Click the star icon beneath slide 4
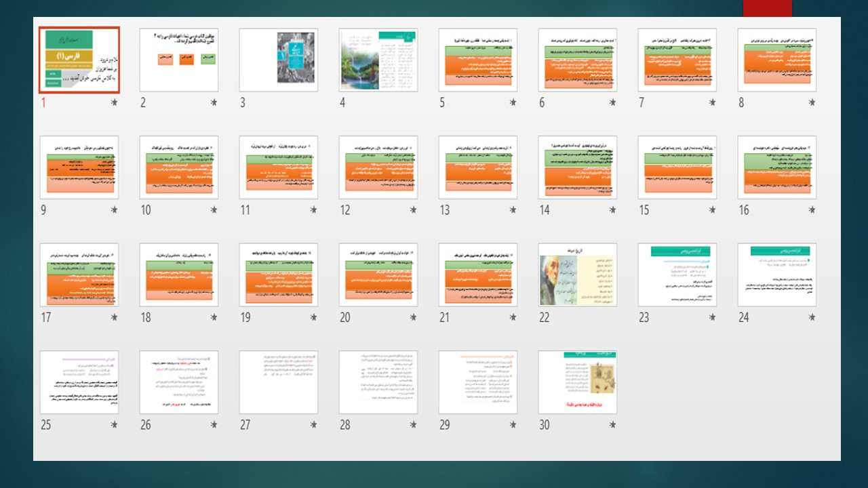The image size is (868, 488). [x=413, y=103]
